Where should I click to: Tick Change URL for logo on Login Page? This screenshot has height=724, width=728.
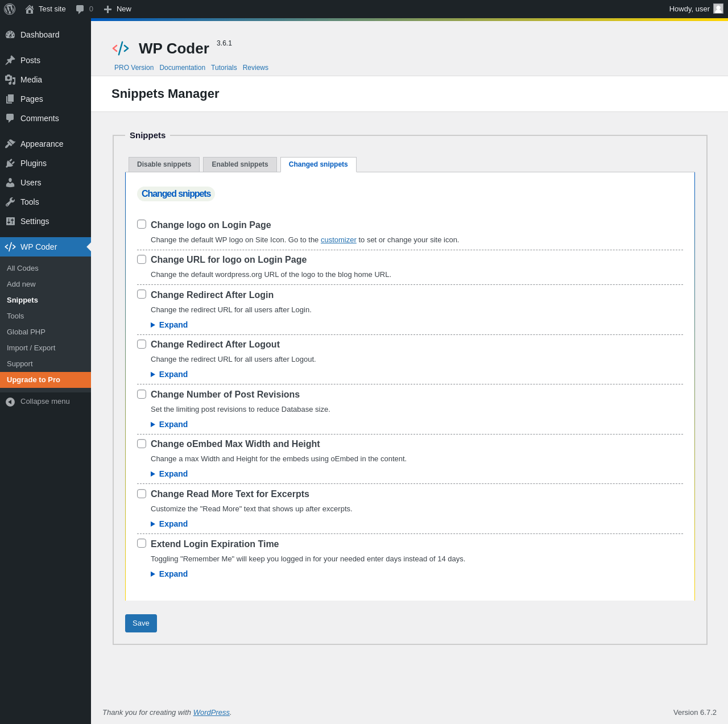[x=142, y=259]
